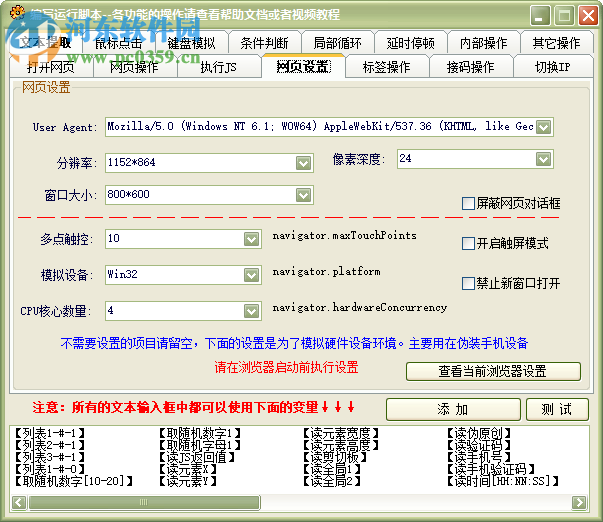This screenshot has width=603, height=522.
Task: Select variable 【读元素Y】
Action: tap(188, 481)
